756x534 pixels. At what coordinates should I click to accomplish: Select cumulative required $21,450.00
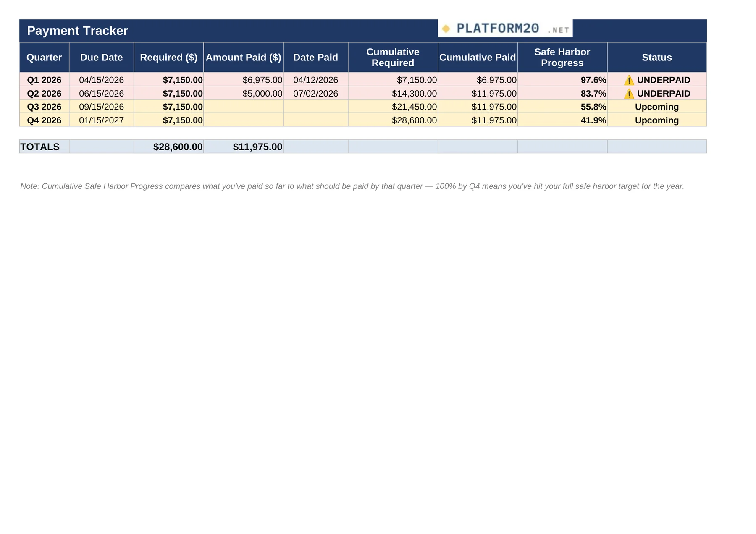coord(393,107)
